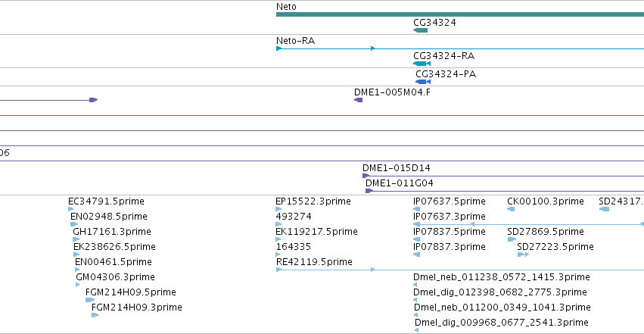Select the CG34324-RA transcript glyph

pyautogui.click(x=422, y=64)
